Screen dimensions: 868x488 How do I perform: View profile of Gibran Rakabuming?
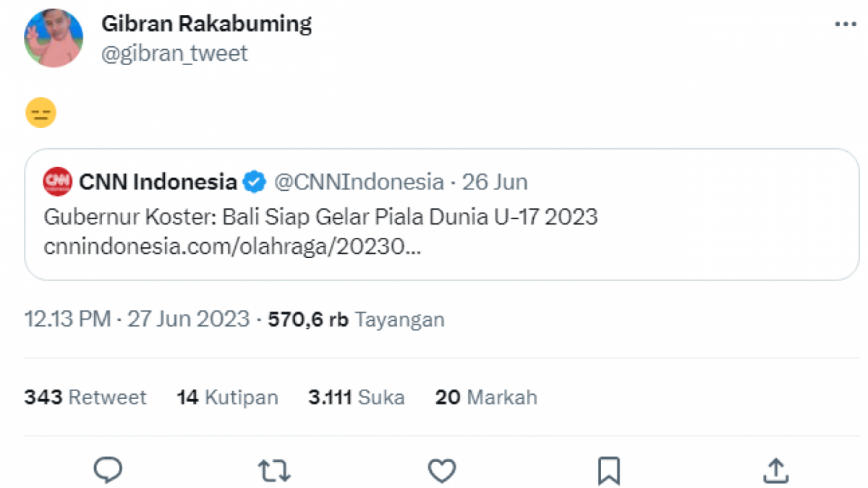(x=208, y=23)
